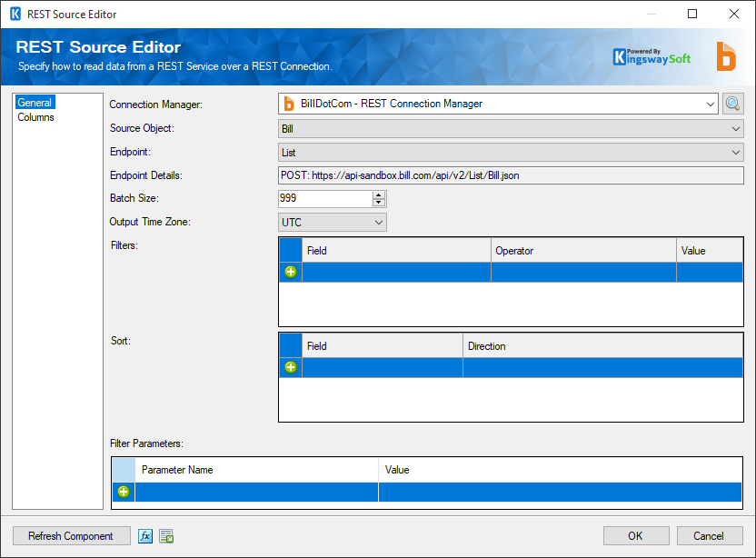The width and height of the screenshot is (756, 558).
Task: Open the Connection Manager dropdown
Action: [710, 104]
